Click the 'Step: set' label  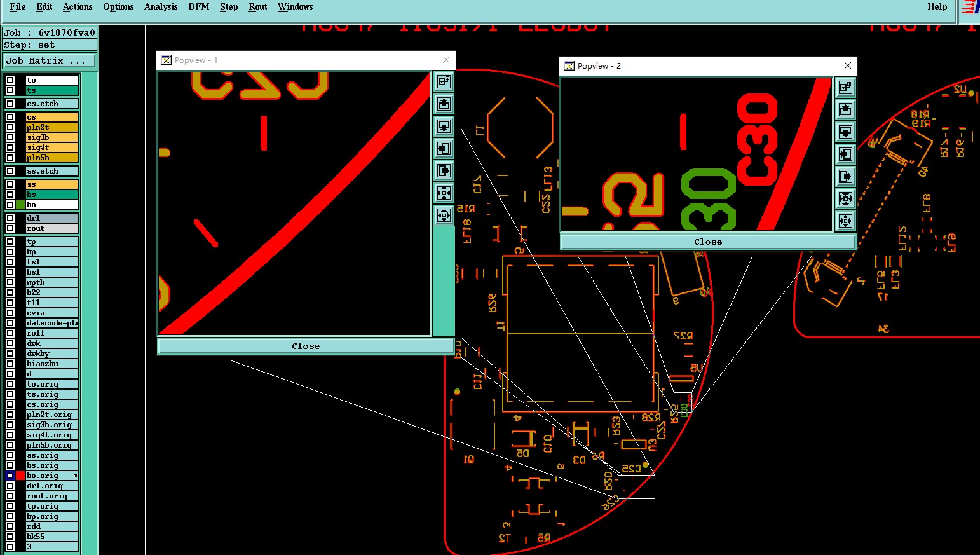pos(50,45)
